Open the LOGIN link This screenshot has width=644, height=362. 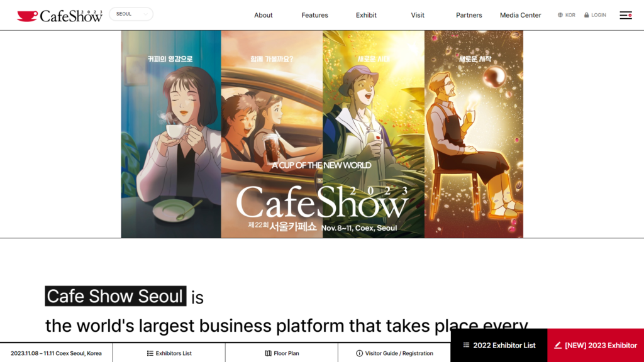(599, 15)
